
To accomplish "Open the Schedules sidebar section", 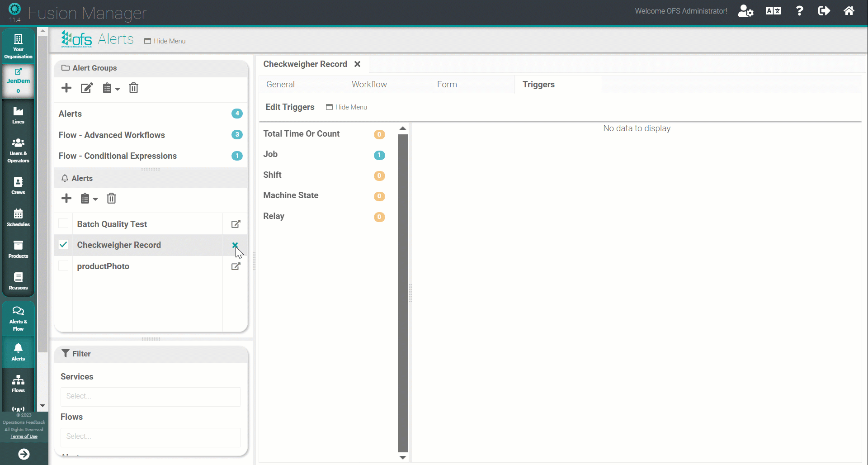I will tap(18, 218).
